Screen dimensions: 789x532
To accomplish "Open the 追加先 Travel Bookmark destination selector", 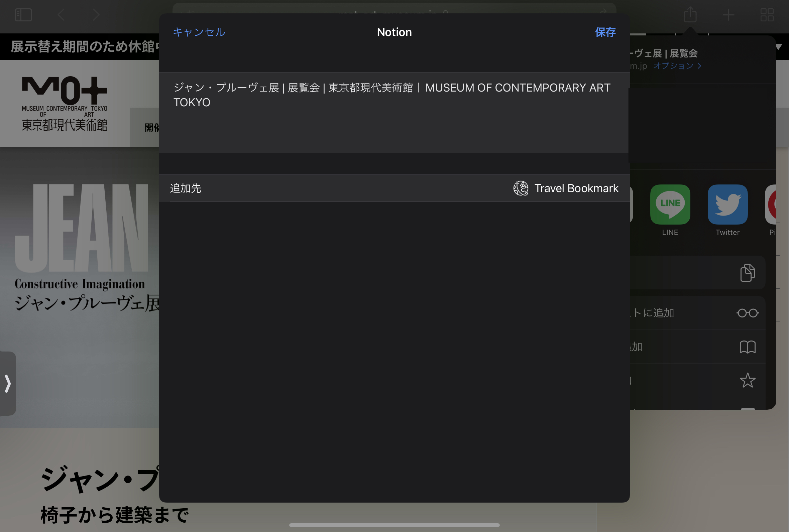I will tap(394, 188).
